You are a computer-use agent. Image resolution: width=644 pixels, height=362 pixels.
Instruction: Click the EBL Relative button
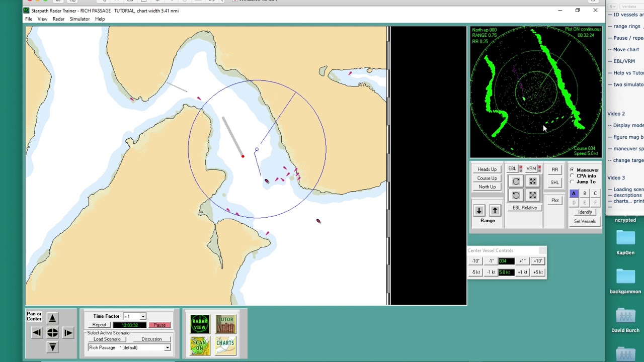525,208
